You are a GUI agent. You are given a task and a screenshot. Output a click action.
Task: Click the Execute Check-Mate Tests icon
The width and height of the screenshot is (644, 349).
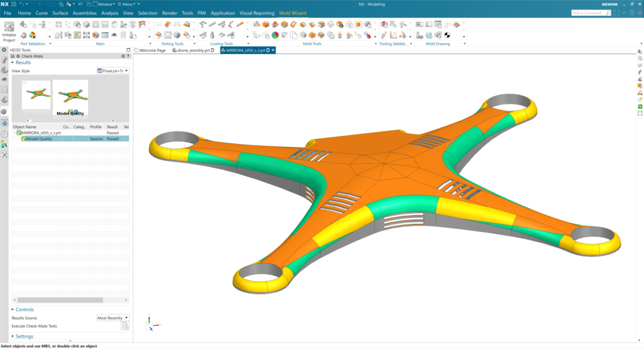coord(125,326)
